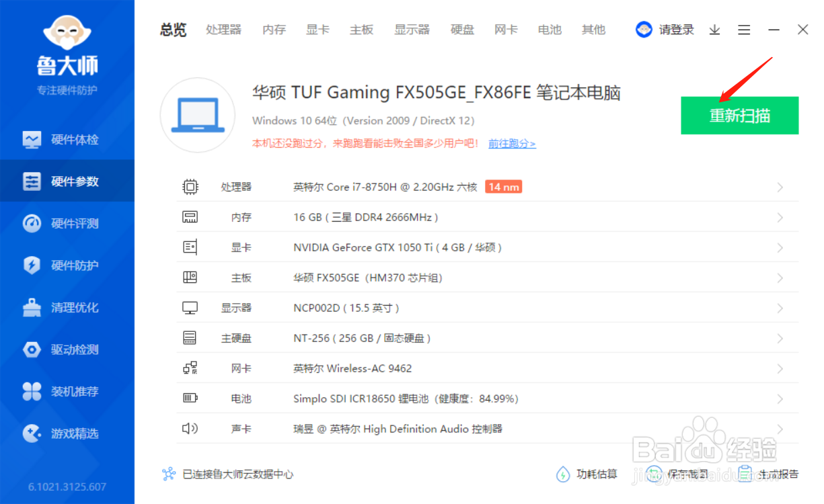Viewport: 824px width, 504px height.
Task: Expand the 电池 row chevron
Action: (780, 398)
